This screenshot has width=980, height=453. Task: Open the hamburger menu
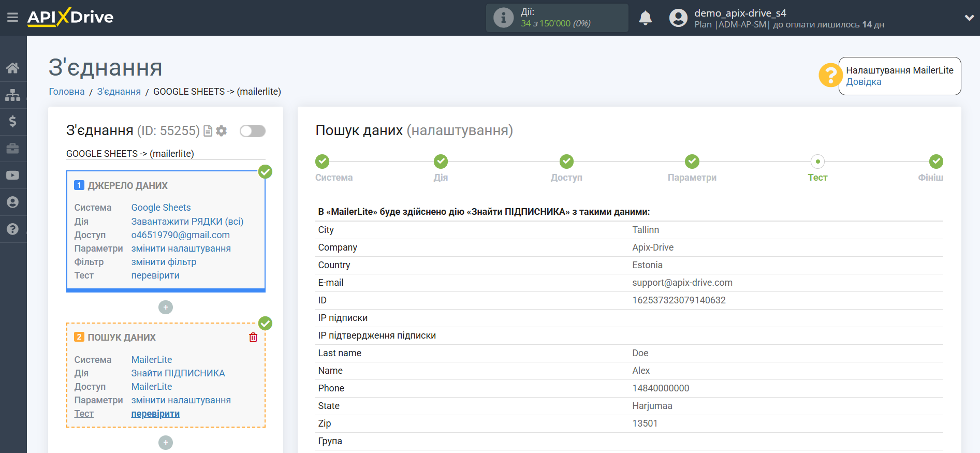tap(12, 18)
